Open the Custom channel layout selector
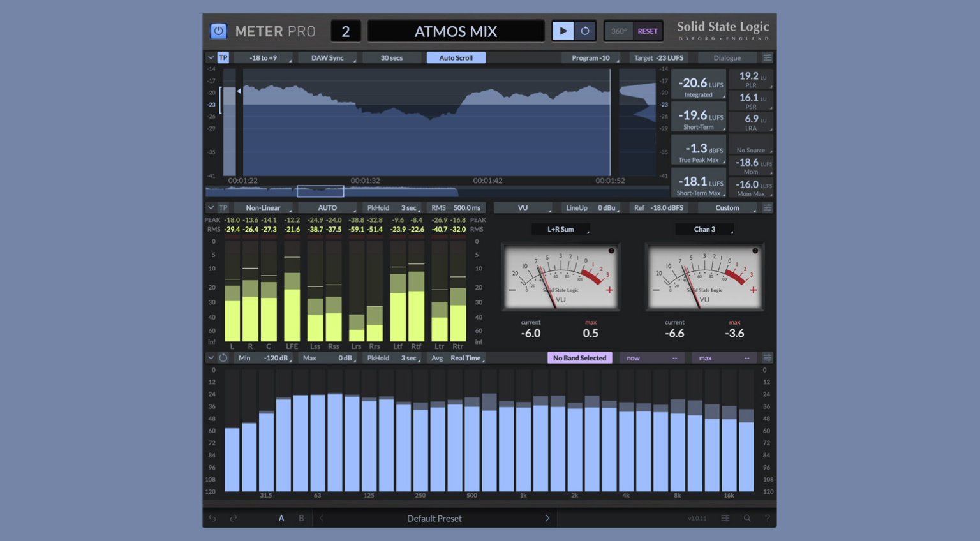980x541 pixels. point(725,207)
